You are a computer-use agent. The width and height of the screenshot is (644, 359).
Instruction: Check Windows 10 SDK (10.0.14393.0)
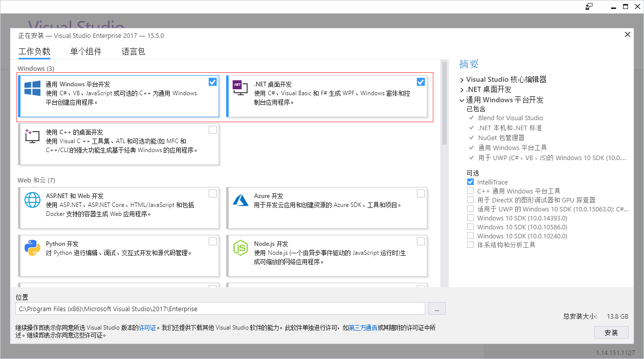(470, 218)
